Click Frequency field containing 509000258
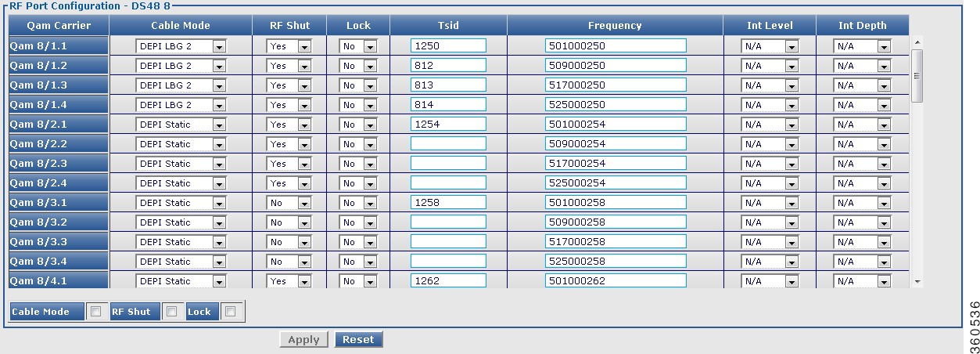The height and width of the screenshot is (354, 980). point(616,222)
